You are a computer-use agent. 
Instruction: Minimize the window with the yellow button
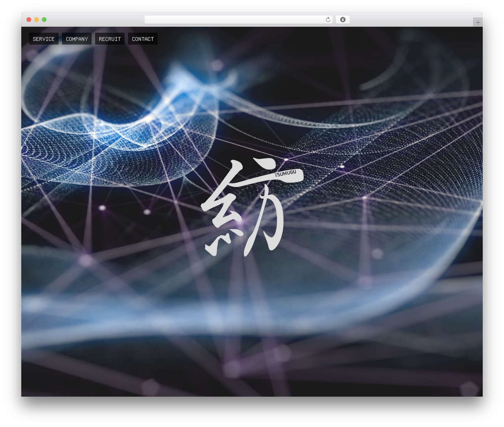(37, 20)
